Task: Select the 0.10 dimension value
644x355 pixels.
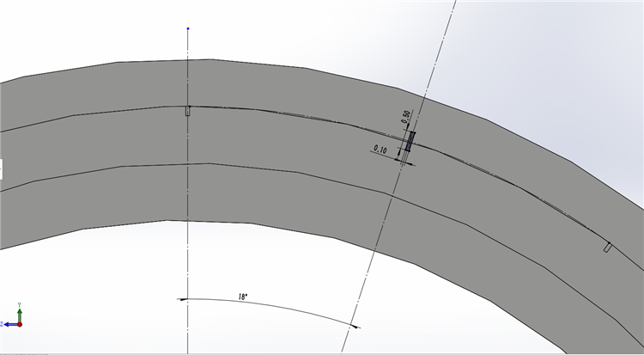Action: point(380,149)
